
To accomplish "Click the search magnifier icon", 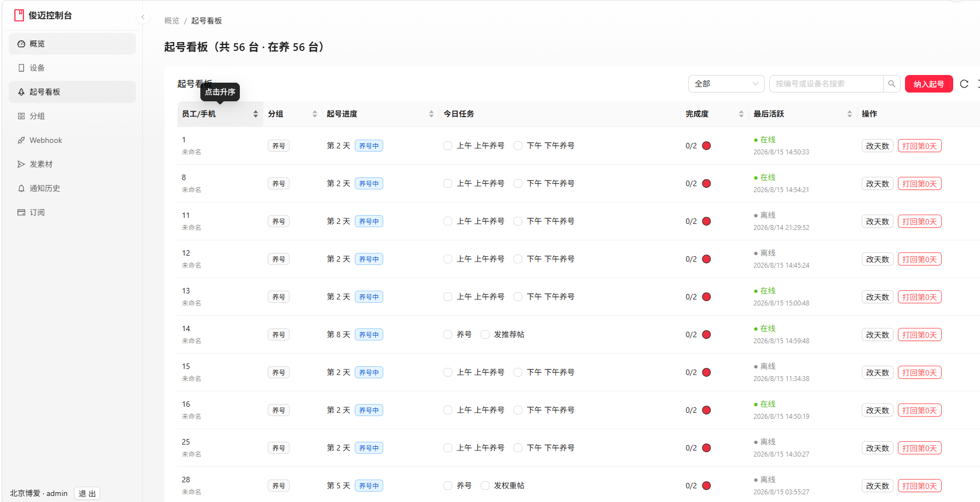I will point(891,84).
